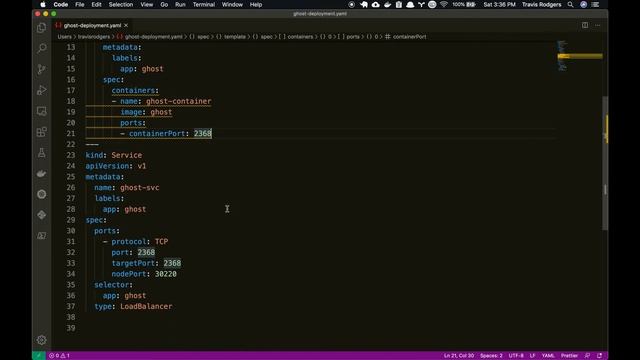Open the Manage settings gear
This screenshot has height=360, width=640.
coord(42,340)
